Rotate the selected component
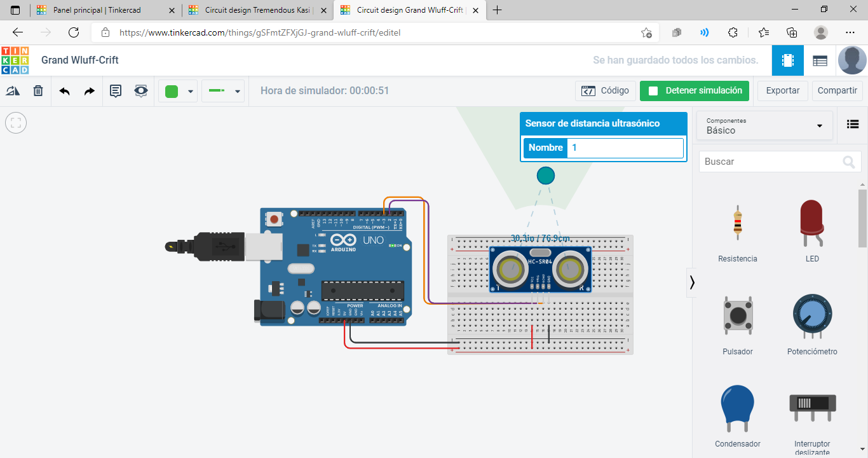868x458 pixels. point(13,91)
